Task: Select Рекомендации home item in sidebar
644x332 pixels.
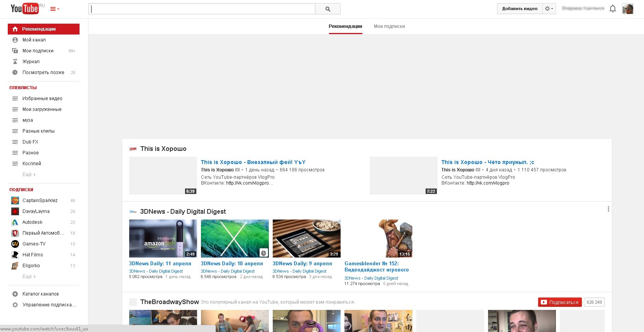Action: tap(43, 29)
